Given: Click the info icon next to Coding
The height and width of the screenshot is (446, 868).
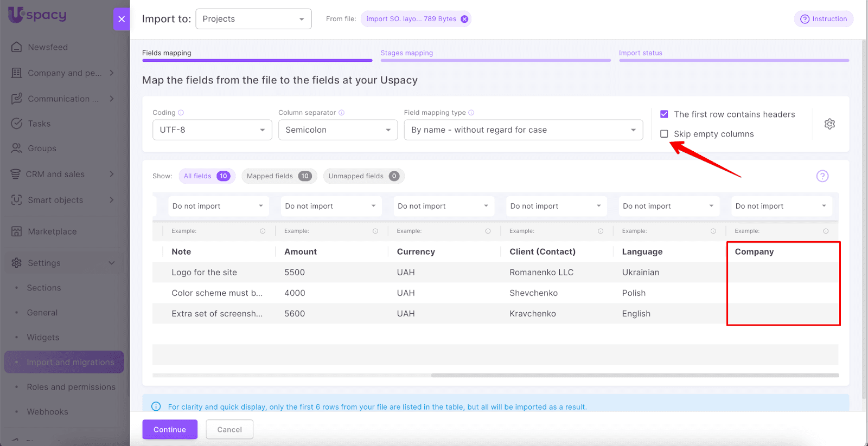Looking at the screenshot, I should [181, 113].
